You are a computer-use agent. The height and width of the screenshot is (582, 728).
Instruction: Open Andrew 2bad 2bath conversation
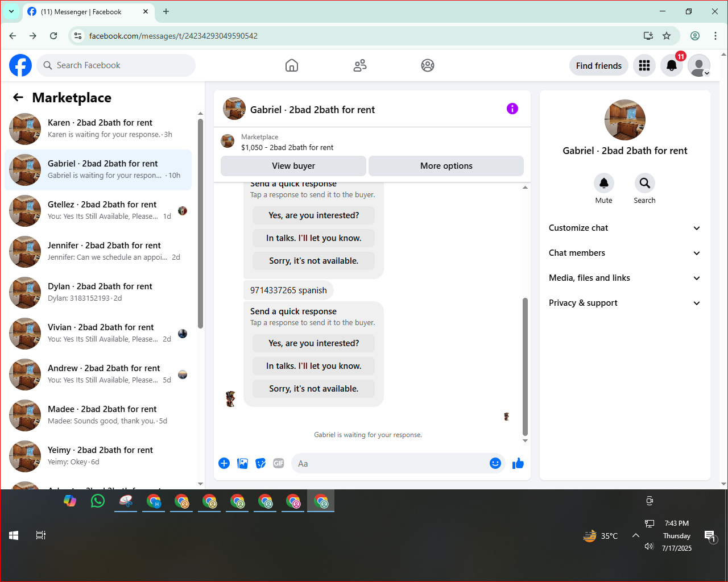(x=98, y=375)
